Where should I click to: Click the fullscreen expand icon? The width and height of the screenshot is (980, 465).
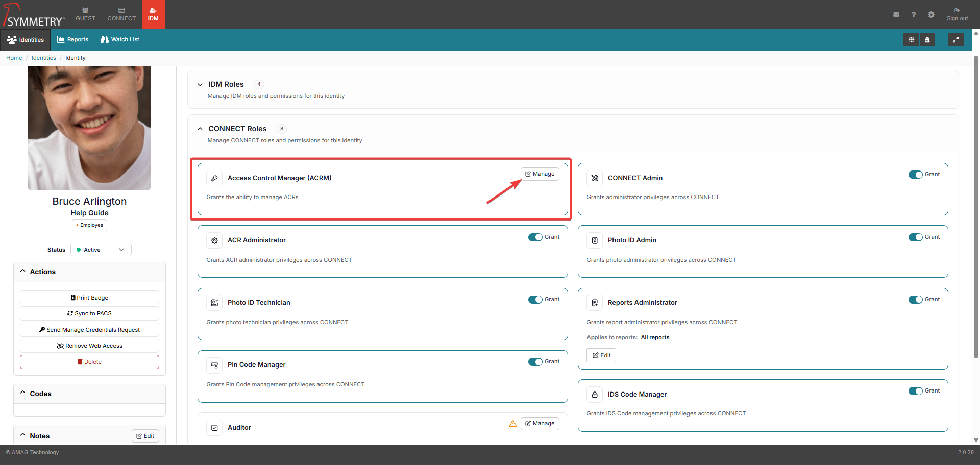(955, 40)
